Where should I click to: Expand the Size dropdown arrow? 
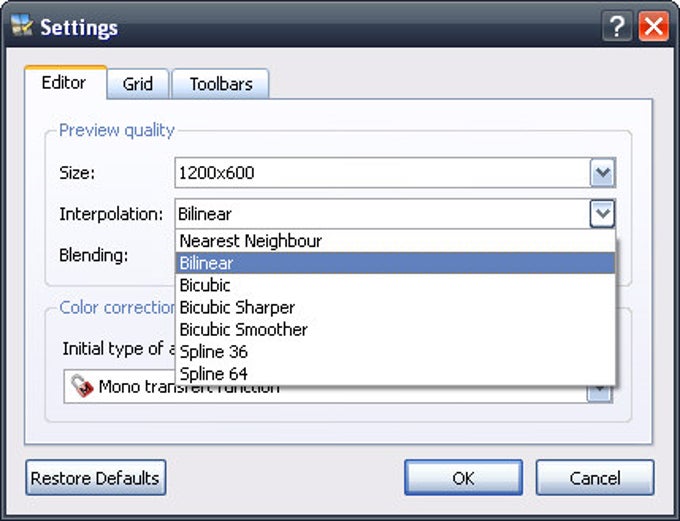pyautogui.click(x=602, y=173)
